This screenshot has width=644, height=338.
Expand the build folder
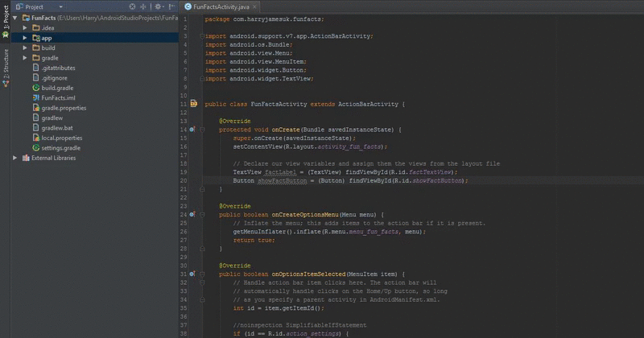click(x=25, y=48)
